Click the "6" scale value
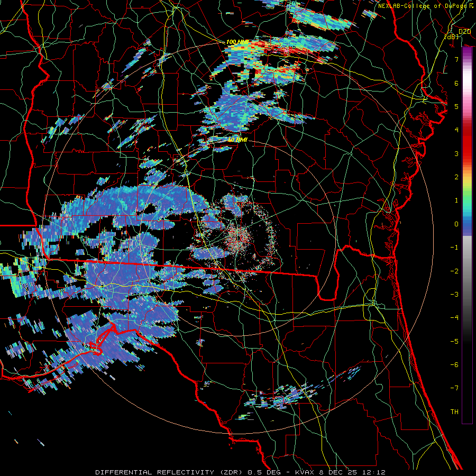The width and height of the screenshot is (476, 476). (456, 83)
